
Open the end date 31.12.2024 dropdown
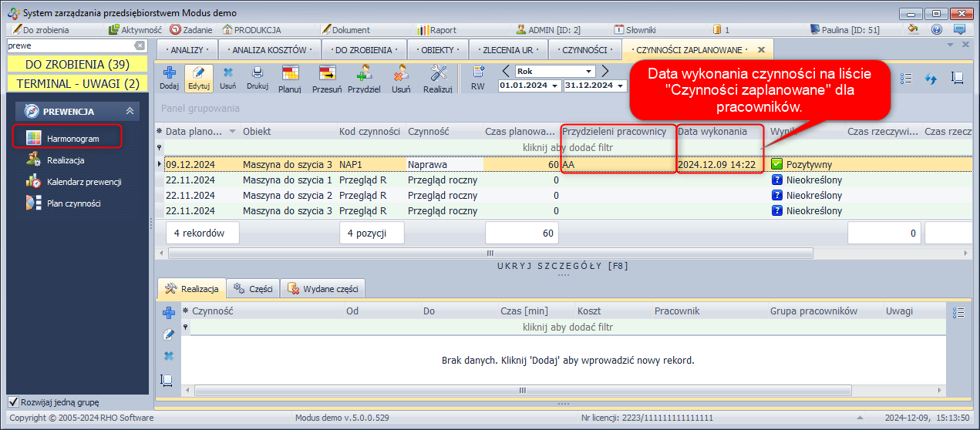click(619, 86)
